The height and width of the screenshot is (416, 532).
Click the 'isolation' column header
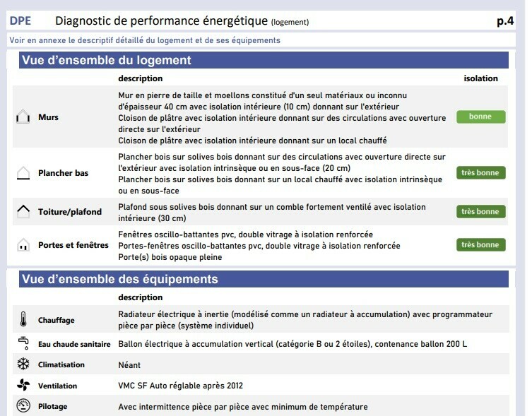(480, 78)
